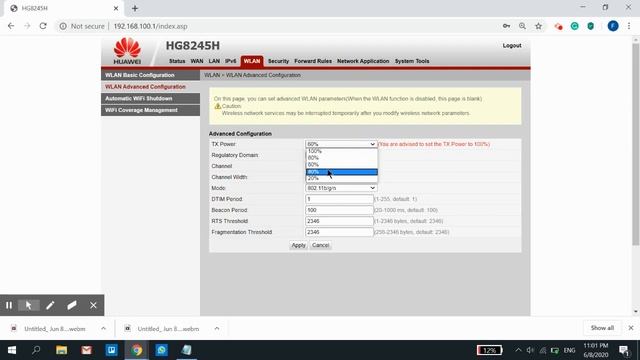Open the WAN tab

197,61
